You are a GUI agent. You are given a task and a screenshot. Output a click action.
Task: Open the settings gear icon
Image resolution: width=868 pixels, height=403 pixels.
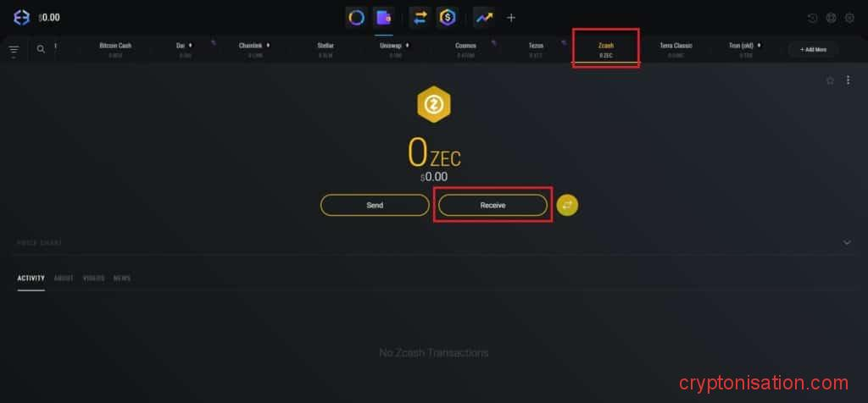pos(849,18)
